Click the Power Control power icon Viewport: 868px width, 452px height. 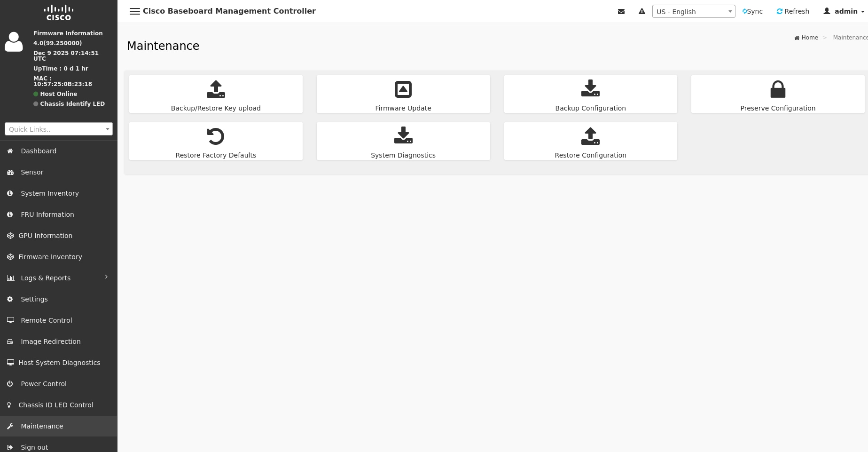(x=10, y=384)
